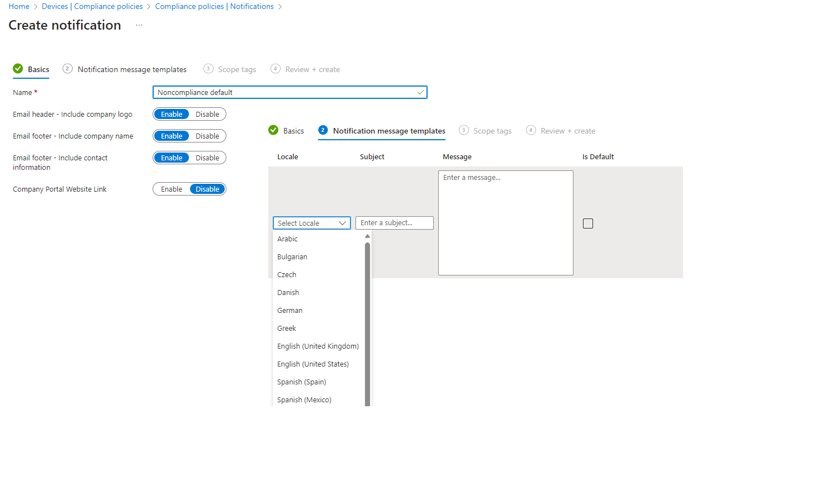Disable the company logo in the email header
The width and height of the screenshot is (825, 504).
[207, 114]
